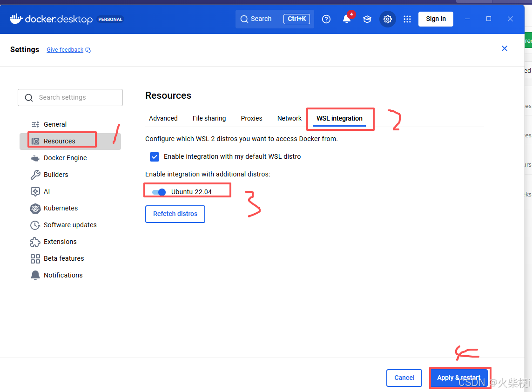This screenshot has width=532, height=392.
Task: Open the Give feedback link
Action: click(65, 50)
